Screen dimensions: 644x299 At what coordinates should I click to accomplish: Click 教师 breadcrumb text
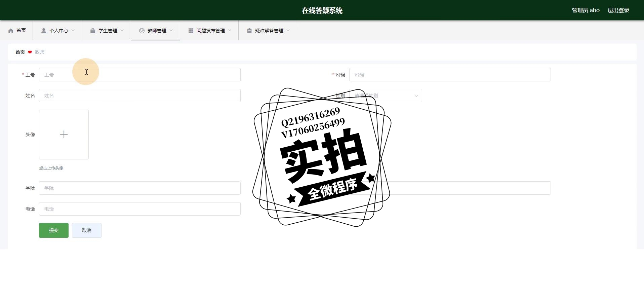pyautogui.click(x=40, y=52)
